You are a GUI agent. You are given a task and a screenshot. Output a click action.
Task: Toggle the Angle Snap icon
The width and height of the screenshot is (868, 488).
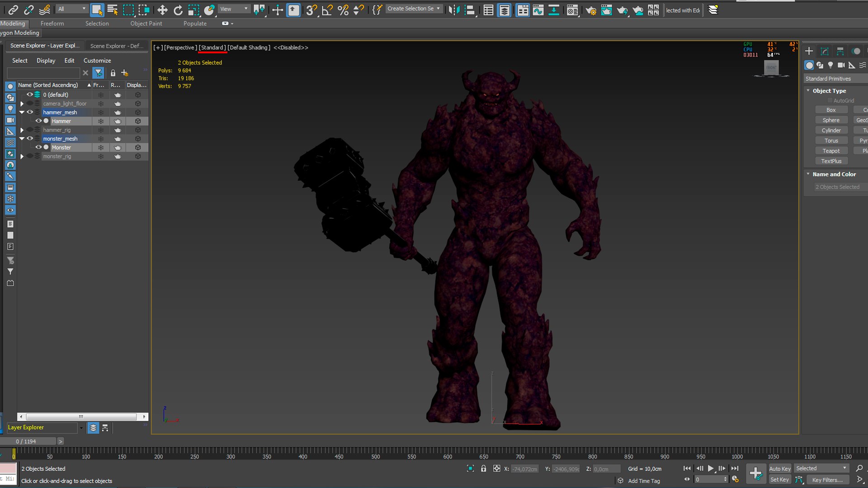click(327, 9)
